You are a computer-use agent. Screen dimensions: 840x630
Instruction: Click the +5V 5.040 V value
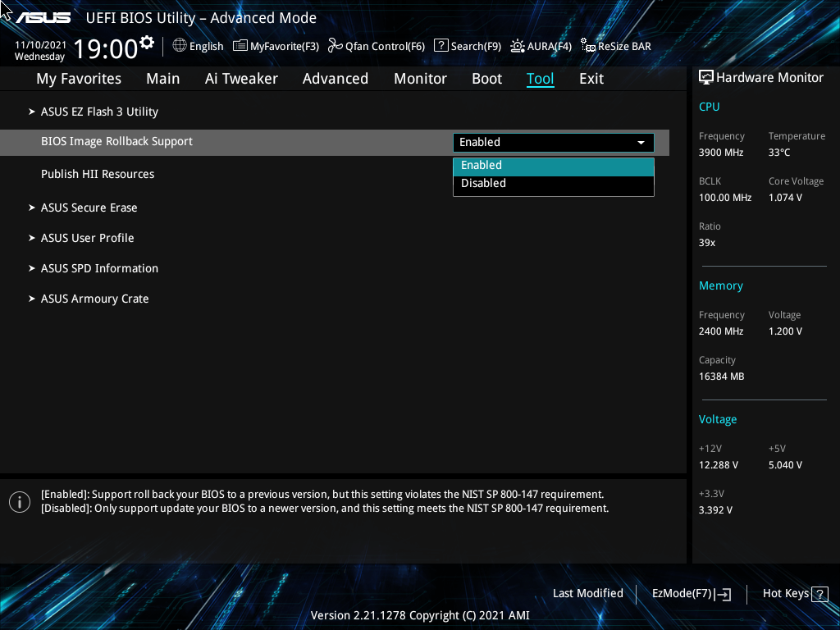[x=785, y=465]
